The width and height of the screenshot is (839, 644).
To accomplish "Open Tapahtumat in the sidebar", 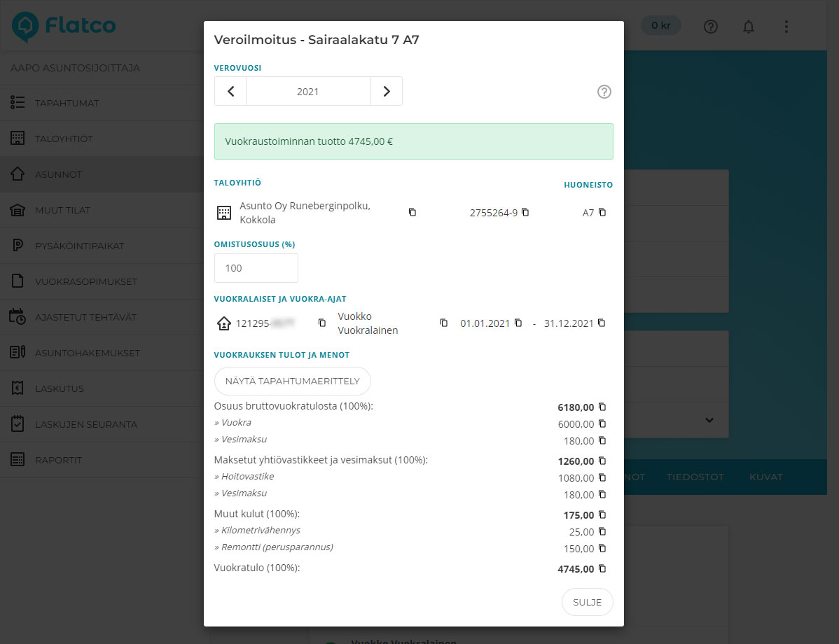I will 67,103.
